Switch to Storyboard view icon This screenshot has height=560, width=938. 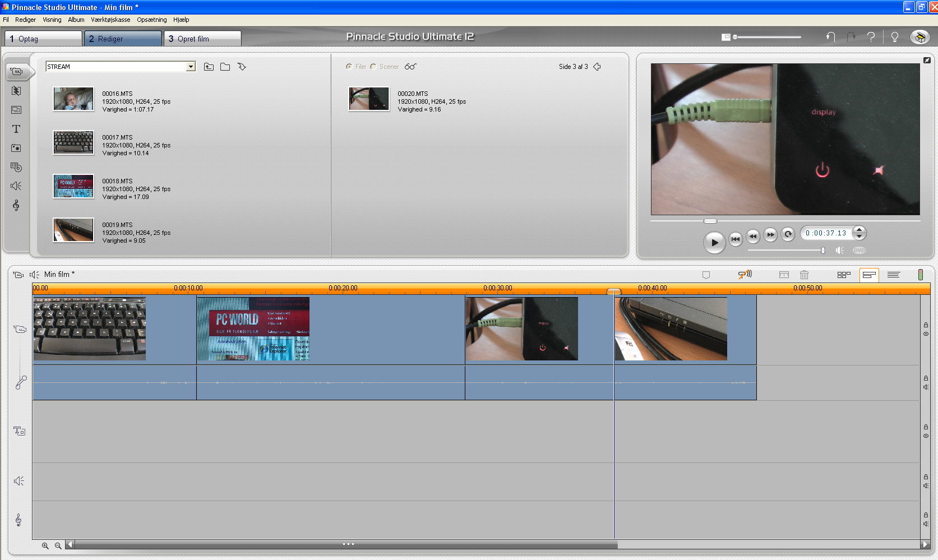[843, 275]
